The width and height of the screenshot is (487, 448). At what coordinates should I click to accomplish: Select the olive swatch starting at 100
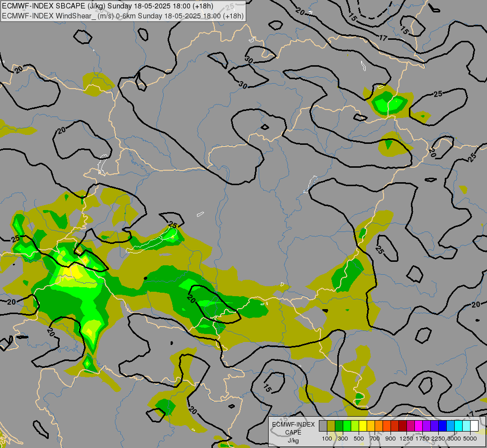pos(331,426)
